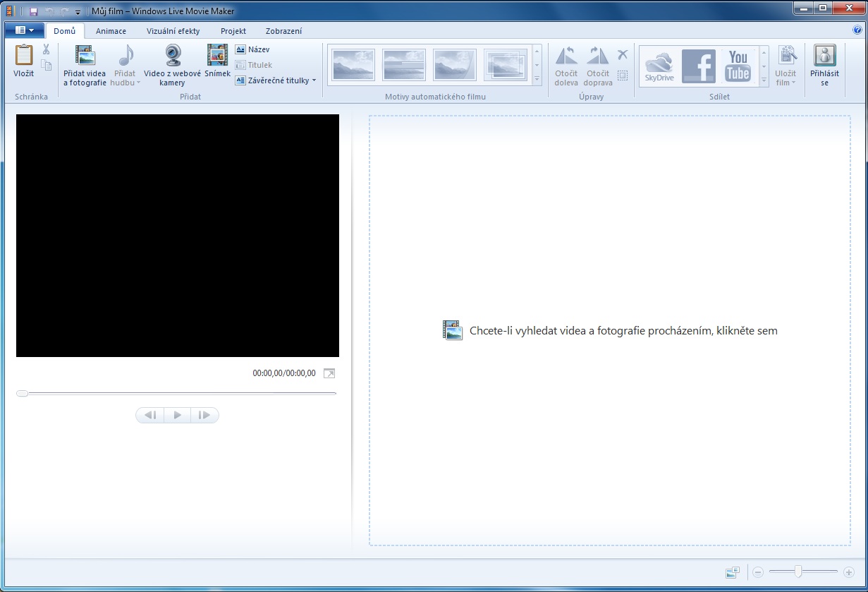Share to YouTube
This screenshot has height=592, width=868.
coord(738,66)
